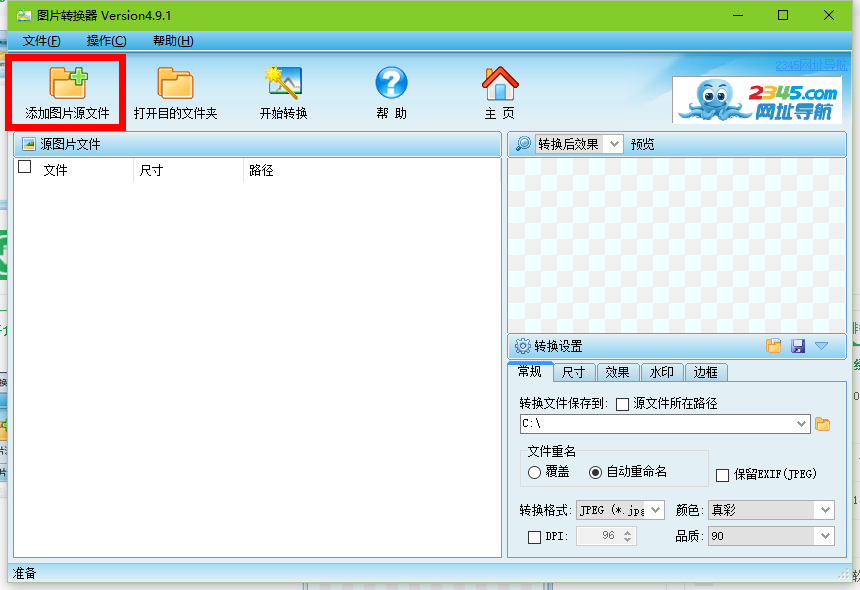Switch to the 尺寸 tab

click(x=574, y=372)
